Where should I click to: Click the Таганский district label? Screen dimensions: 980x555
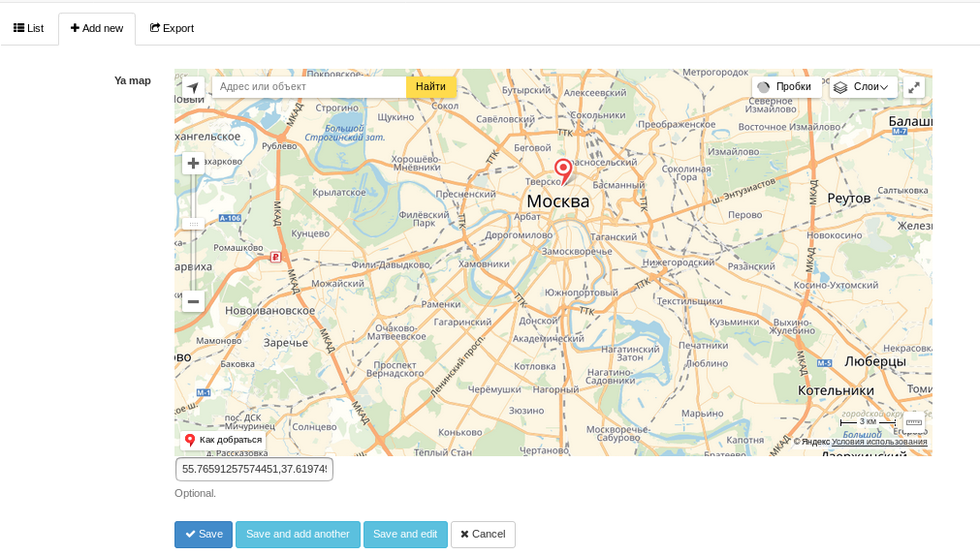coord(614,237)
